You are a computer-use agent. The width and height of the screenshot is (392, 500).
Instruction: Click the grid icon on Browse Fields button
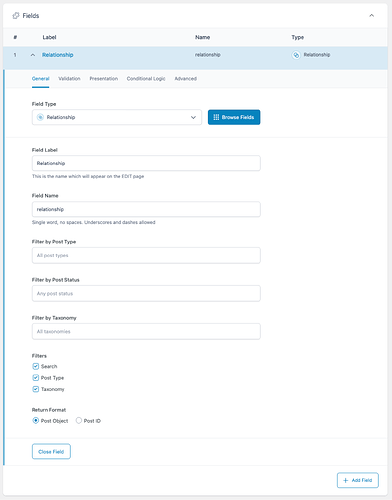(x=216, y=117)
